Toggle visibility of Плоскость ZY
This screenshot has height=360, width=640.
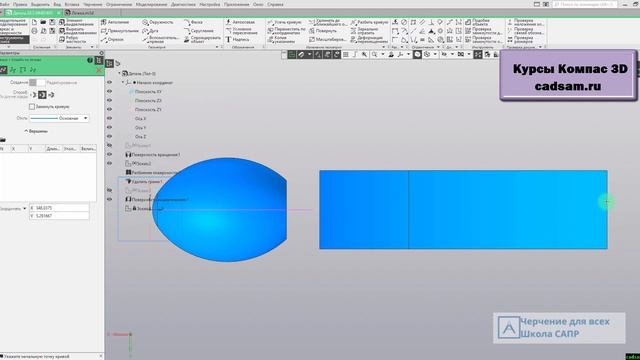tap(109, 109)
